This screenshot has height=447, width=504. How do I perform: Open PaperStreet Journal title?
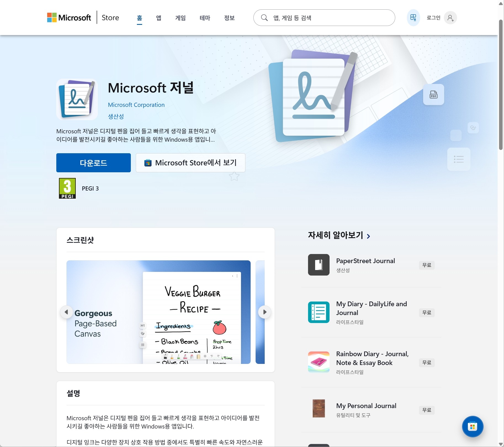coord(365,261)
